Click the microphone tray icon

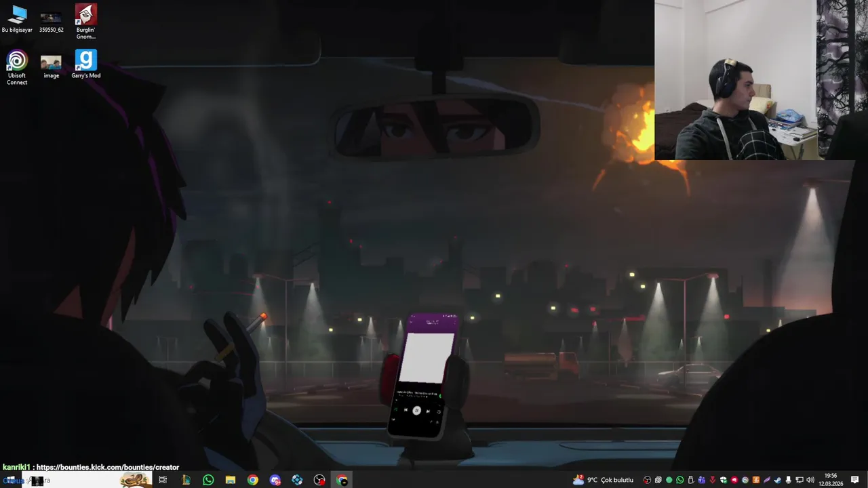coord(789,480)
